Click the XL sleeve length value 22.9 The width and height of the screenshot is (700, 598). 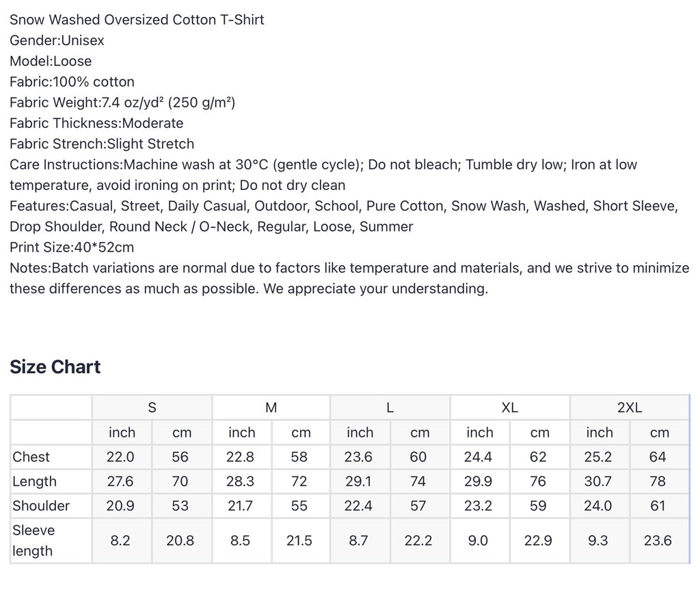pyautogui.click(x=538, y=541)
